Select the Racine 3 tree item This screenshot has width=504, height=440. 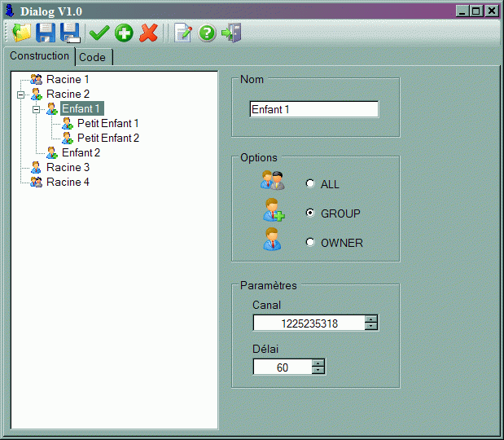(x=68, y=168)
